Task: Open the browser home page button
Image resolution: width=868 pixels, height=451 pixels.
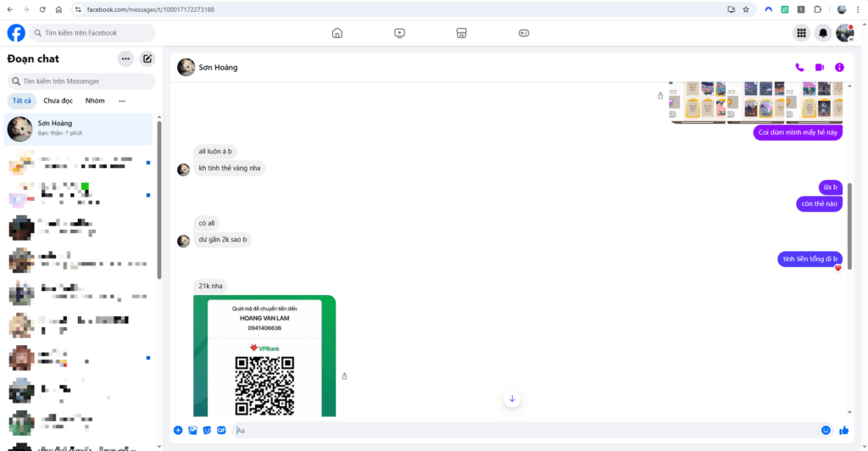Action: click(58, 9)
